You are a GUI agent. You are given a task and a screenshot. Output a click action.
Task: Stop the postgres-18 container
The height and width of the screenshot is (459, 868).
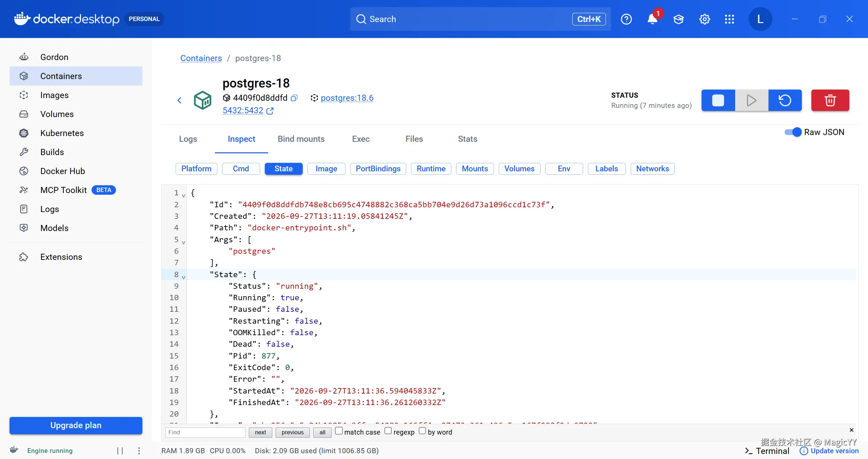[718, 100]
